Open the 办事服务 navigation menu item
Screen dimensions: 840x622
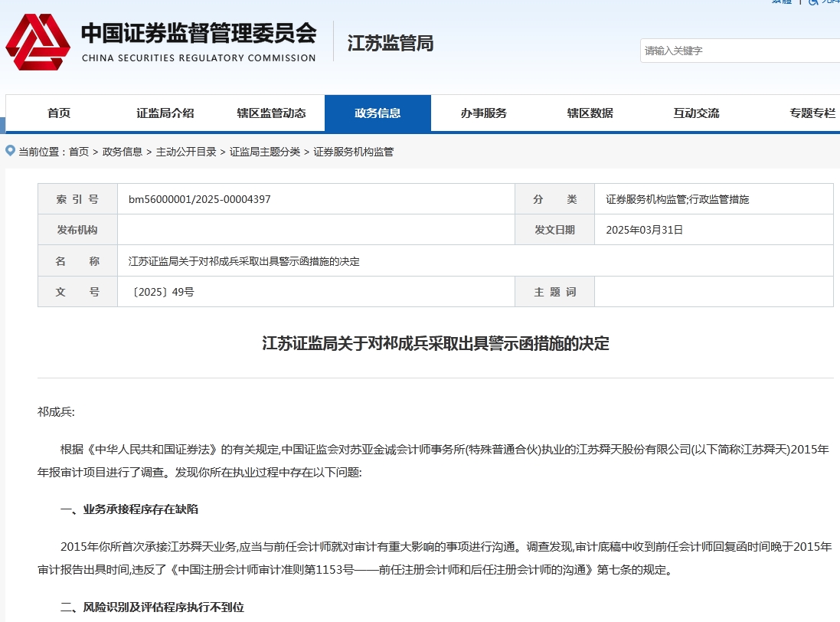click(x=485, y=113)
